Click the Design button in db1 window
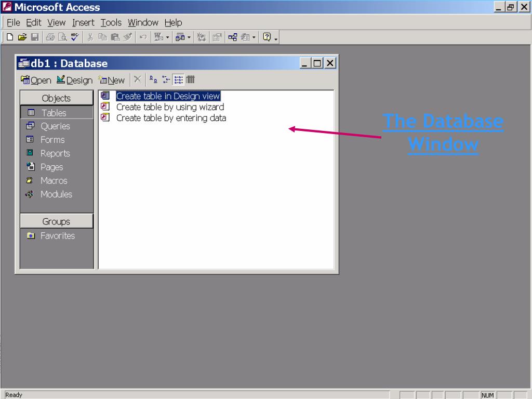Screen dimensions: 532x399 click(x=74, y=80)
